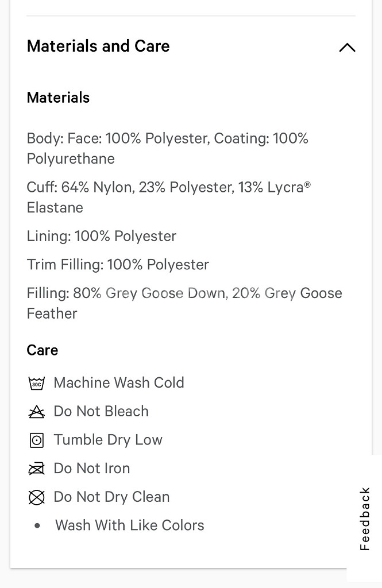This screenshot has height=588, width=382.
Task: Click the Do Not Dry Clean label
Action: [x=111, y=497]
